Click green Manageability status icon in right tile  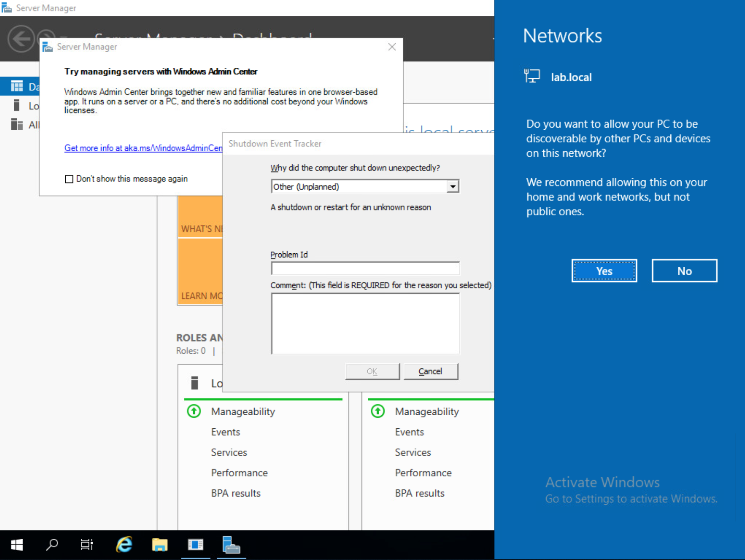point(378,411)
